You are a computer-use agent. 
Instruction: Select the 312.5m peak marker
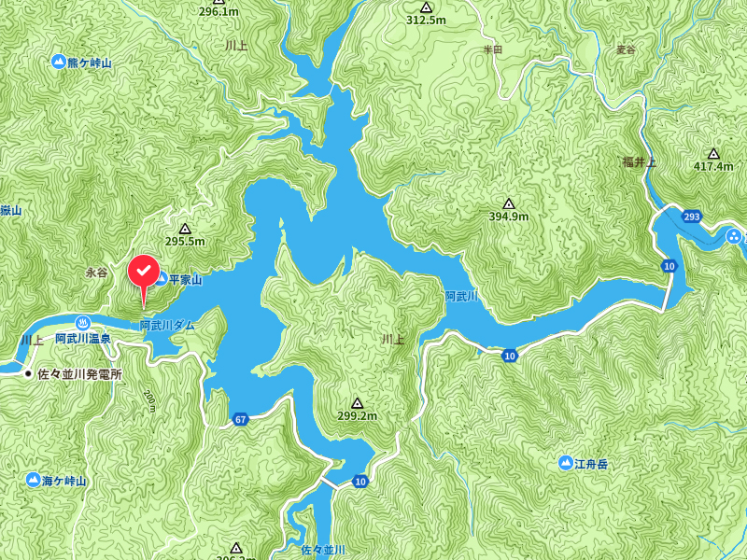426,7
